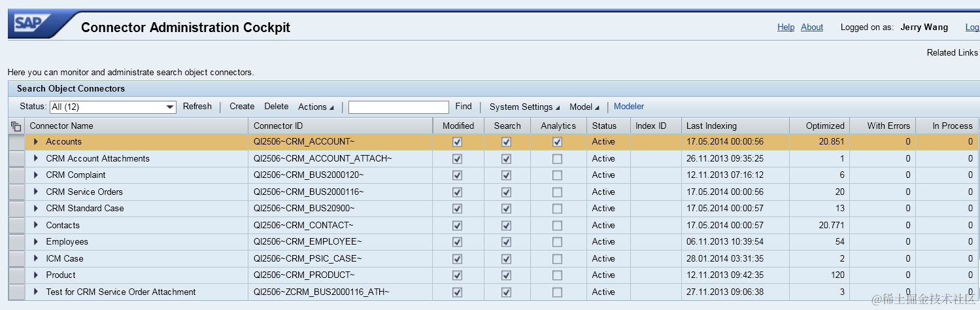Toggle Analytics checkbox for Employees
Screen dimensions: 980x310
[x=557, y=242]
